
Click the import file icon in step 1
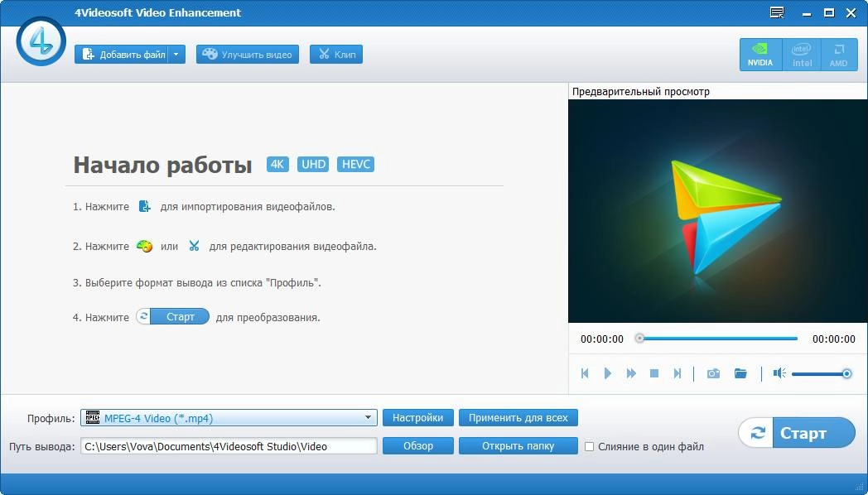[144, 206]
